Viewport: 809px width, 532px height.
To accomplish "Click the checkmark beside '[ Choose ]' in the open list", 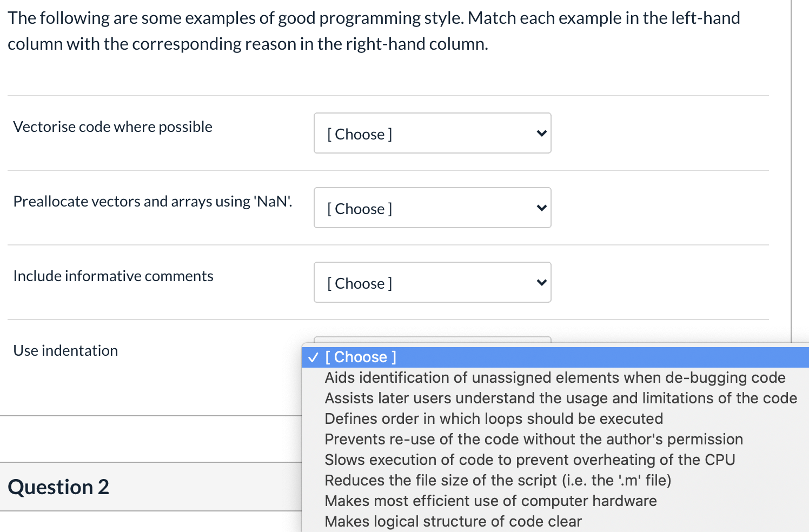I will tap(313, 357).
